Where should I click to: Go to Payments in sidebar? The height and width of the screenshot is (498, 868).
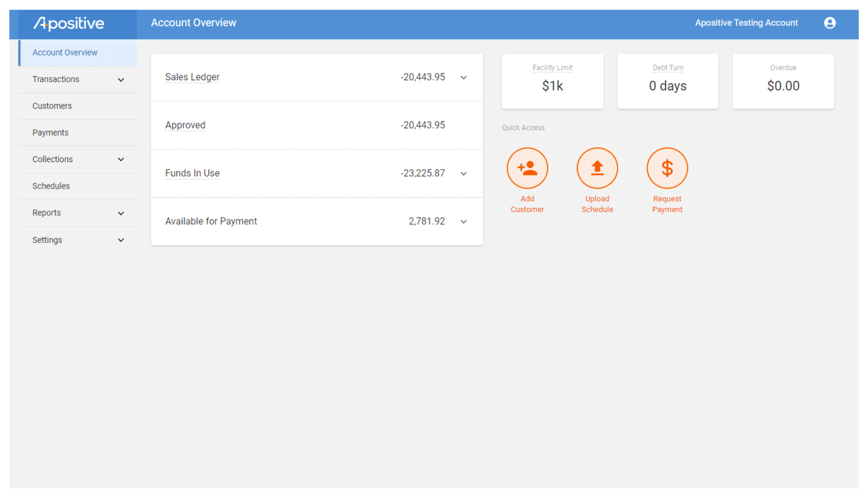pyautogui.click(x=50, y=133)
